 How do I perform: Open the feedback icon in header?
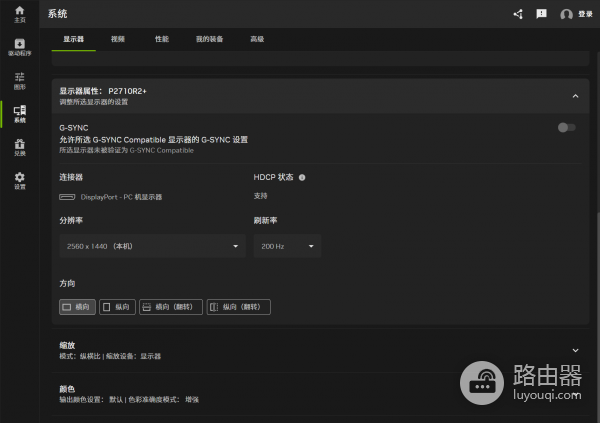[541, 14]
